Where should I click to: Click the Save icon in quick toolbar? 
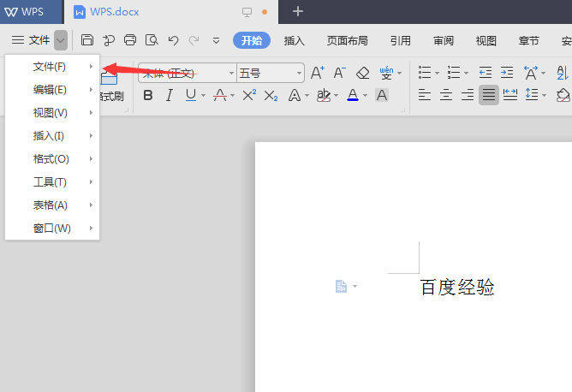(x=86, y=39)
